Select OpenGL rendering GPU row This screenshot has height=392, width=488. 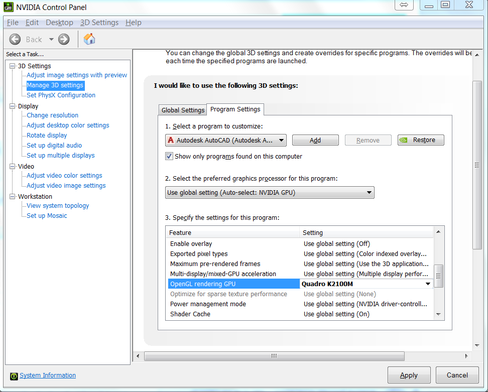click(x=300, y=284)
